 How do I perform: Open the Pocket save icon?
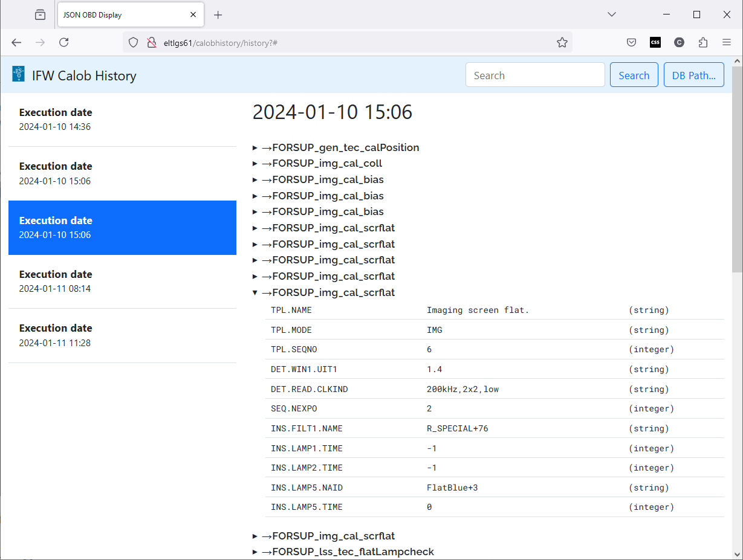[x=631, y=42]
